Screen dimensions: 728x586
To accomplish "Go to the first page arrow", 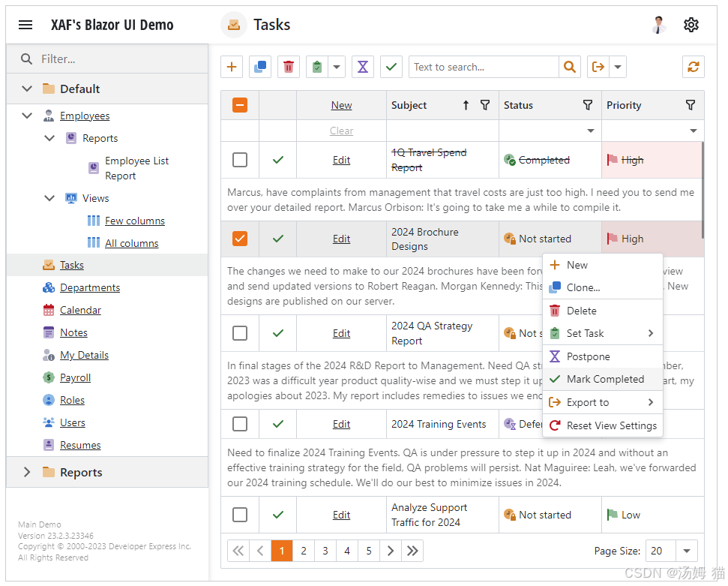I will point(238,551).
